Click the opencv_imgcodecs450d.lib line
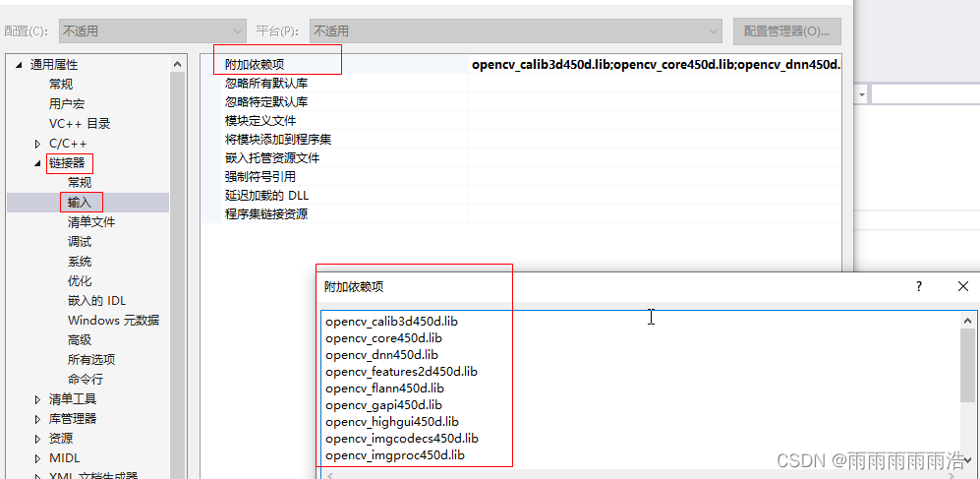The image size is (980, 479). point(402,439)
